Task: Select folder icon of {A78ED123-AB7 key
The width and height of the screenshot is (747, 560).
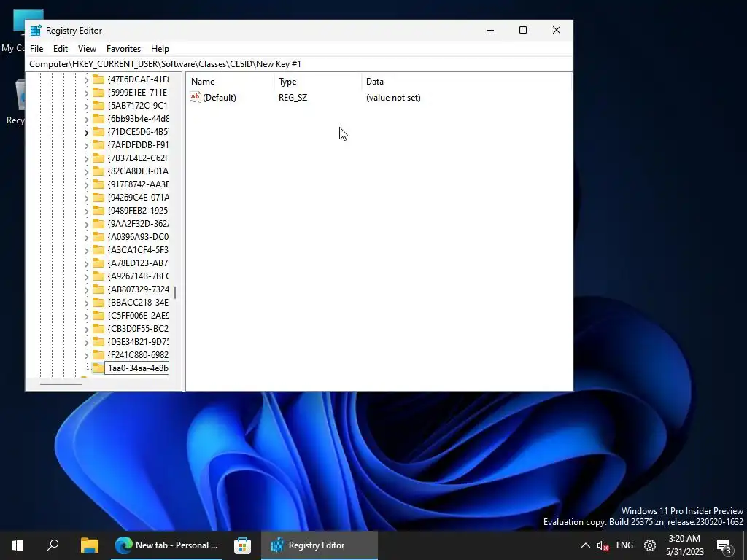Action: (x=98, y=262)
